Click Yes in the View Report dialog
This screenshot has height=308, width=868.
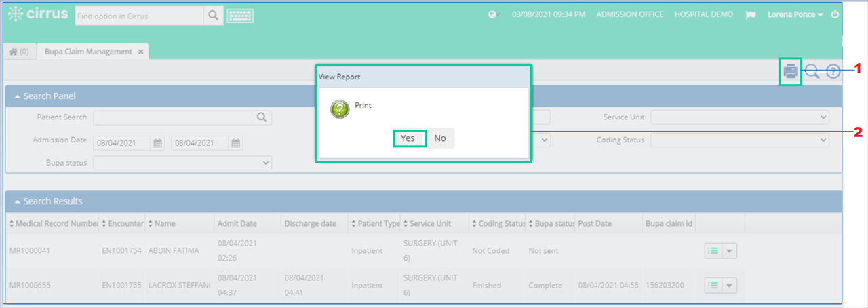408,138
